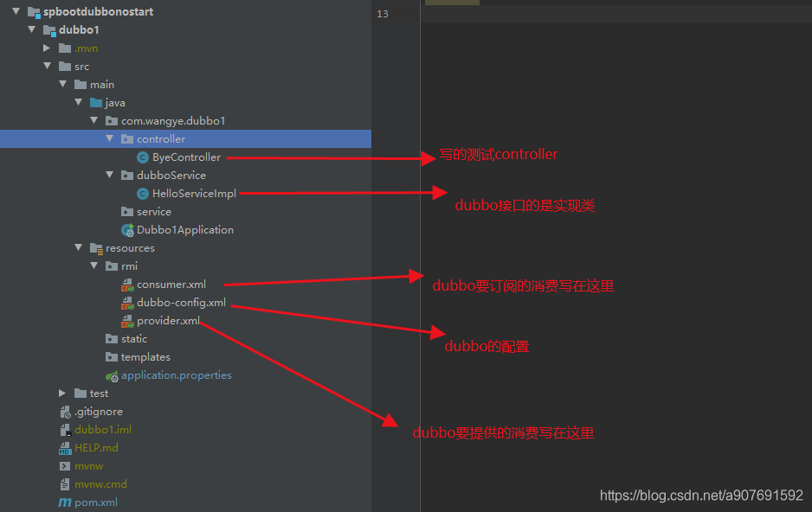Screen dimensions: 812x512
Task: Select the highlighted controller package name
Action: [161, 138]
